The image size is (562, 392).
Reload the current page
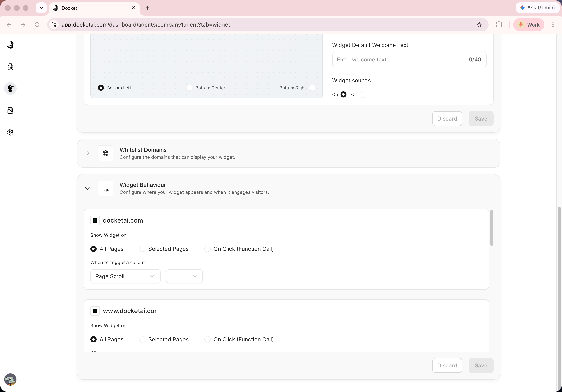pyautogui.click(x=37, y=24)
